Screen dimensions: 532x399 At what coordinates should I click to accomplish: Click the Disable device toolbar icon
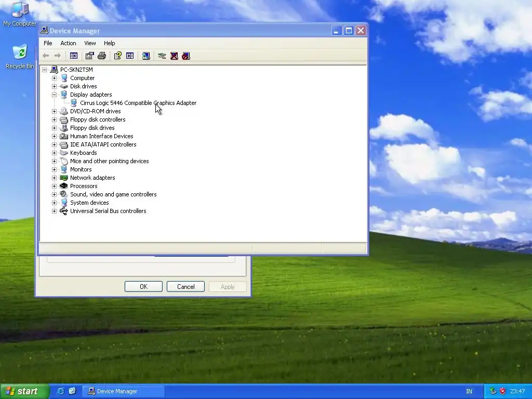[x=186, y=56]
